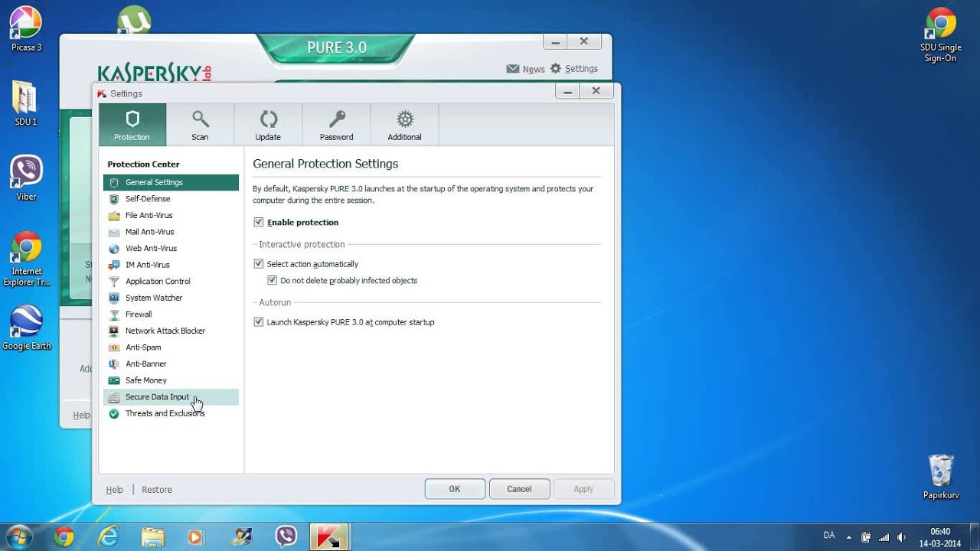Go to the Password tab

(336, 125)
